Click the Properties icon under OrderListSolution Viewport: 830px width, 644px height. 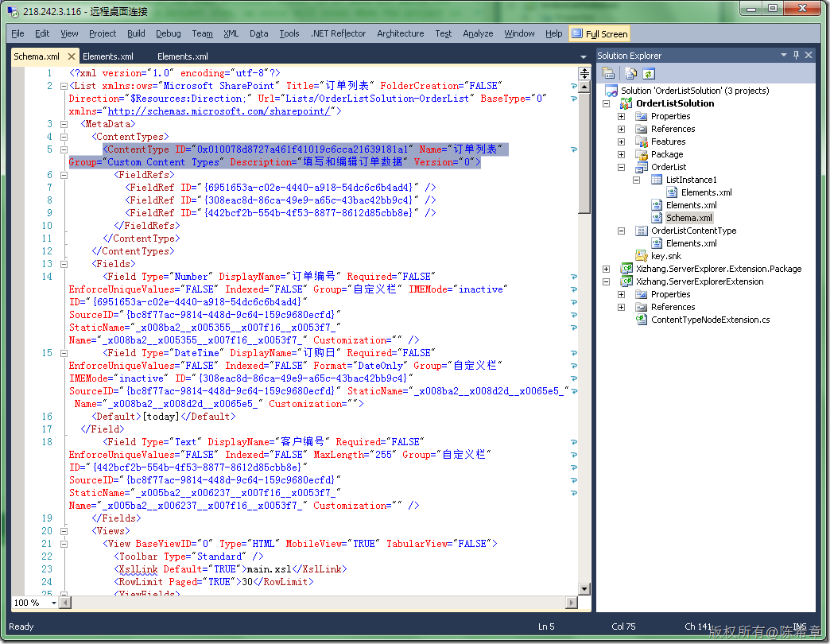tap(642, 116)
